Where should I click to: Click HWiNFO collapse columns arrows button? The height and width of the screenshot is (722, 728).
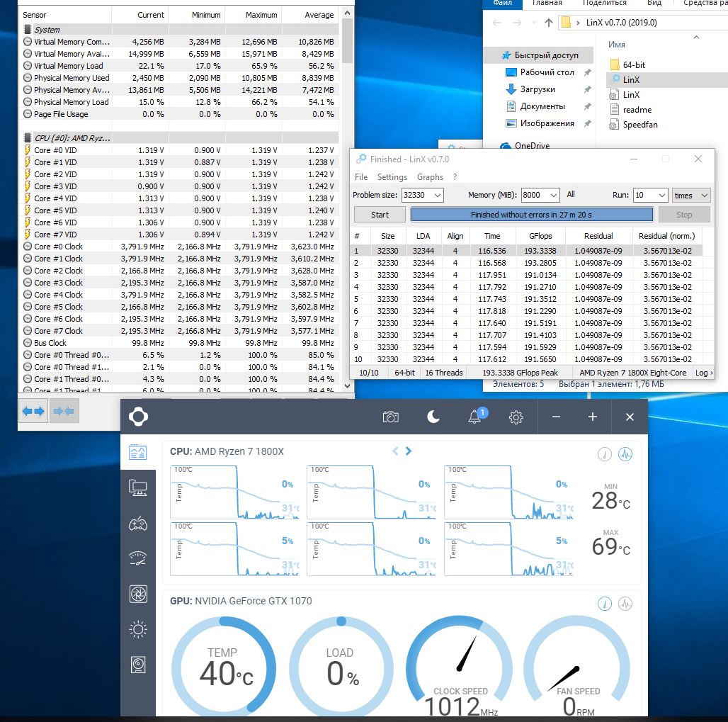(64, 411)
